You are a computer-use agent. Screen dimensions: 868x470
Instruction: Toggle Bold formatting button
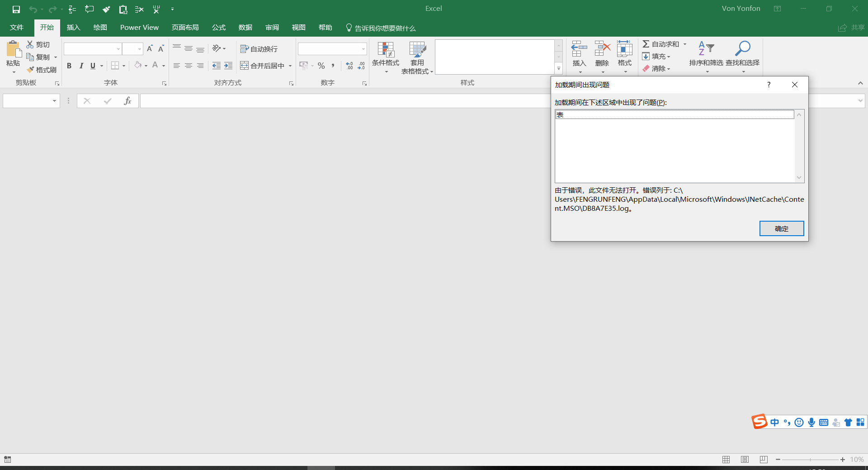click(69, 66)
